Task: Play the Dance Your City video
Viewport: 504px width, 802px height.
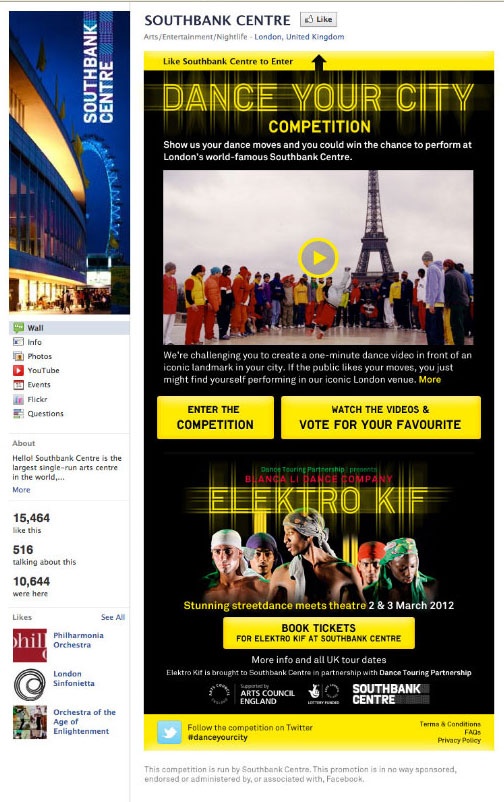Action: [x=318, y=258]
